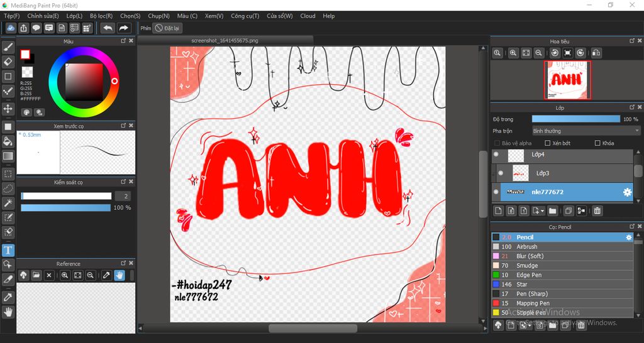
Task: Open the palette icon under color wheel
Action: [x=26, y=112]
